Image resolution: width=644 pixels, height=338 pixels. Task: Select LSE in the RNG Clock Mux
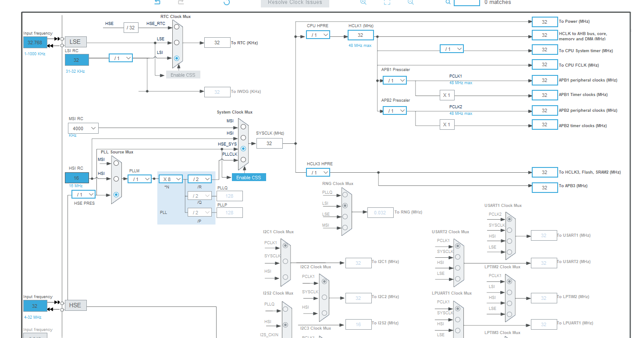click(x=345, y=217)
